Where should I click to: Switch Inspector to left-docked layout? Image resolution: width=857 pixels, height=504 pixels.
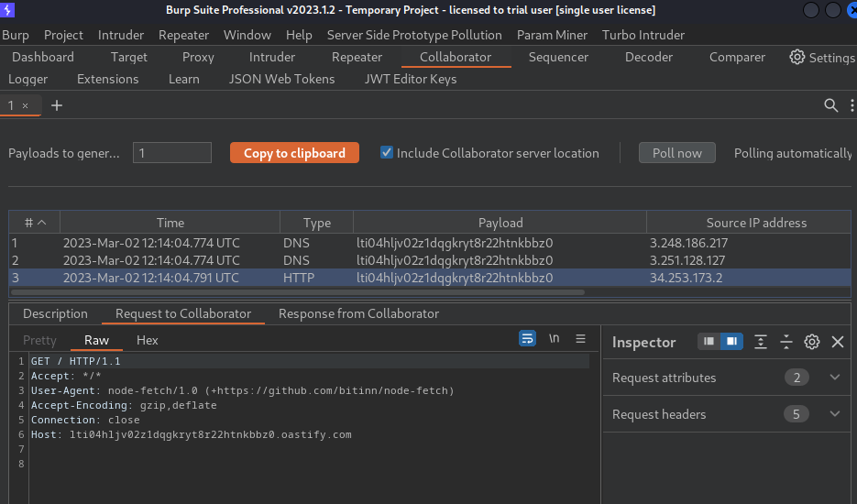pos(709,342)
